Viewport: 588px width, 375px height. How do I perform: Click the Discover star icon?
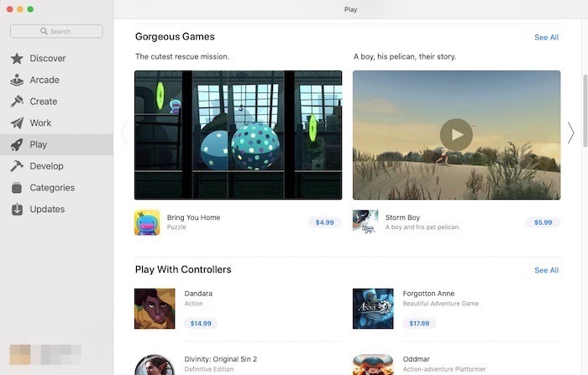pos(17,59)
